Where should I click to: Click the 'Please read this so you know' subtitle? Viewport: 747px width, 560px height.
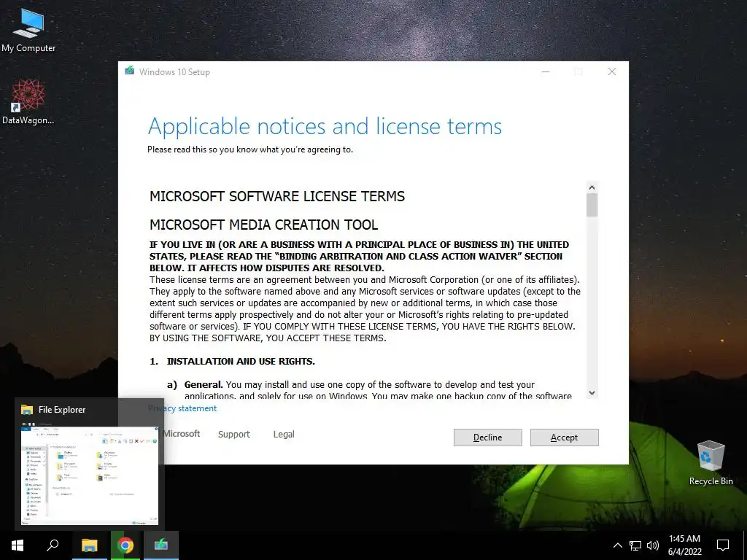coord(250,149)
